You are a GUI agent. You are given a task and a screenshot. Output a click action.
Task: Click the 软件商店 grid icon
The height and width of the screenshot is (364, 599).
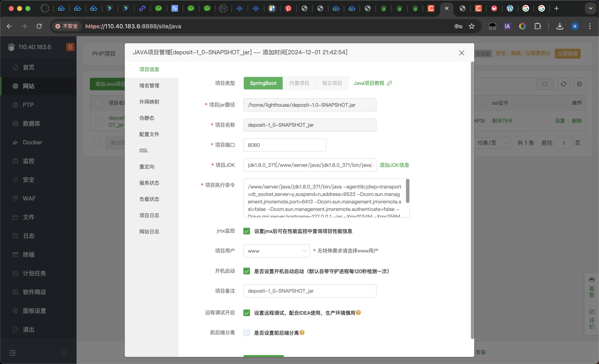click(x=15, y=292)
